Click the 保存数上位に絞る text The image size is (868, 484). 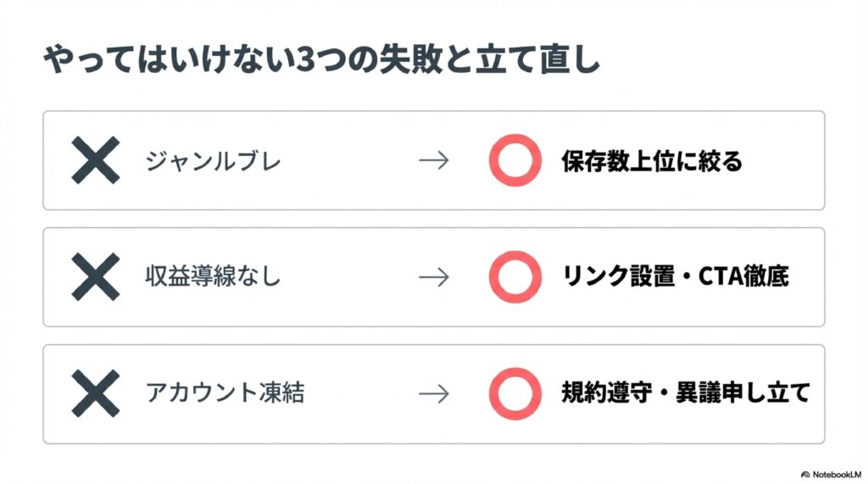(651, 160)
